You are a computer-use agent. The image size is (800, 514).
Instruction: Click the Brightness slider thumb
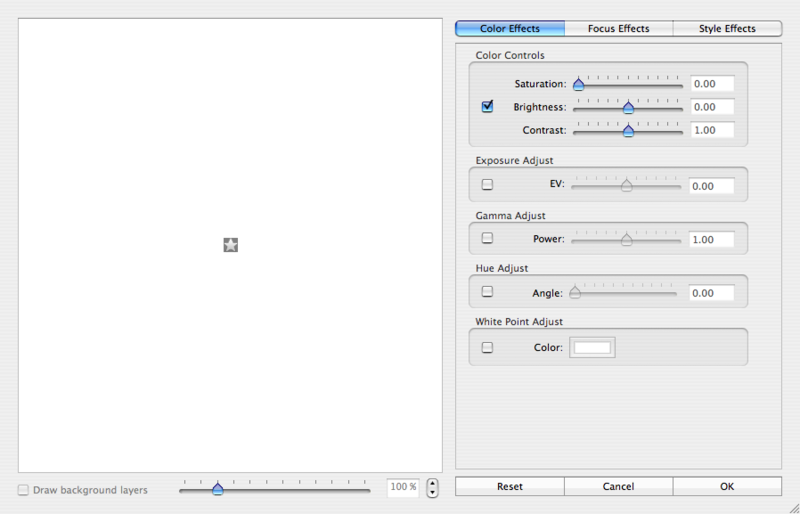pyautogui.click(x=628, y=107)
